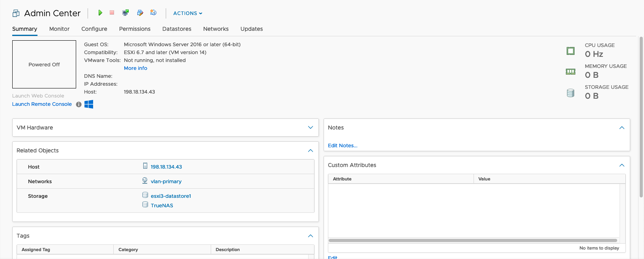Expand the VM Hardware panel
Viewport: 644px width, 259px height.
310,128
